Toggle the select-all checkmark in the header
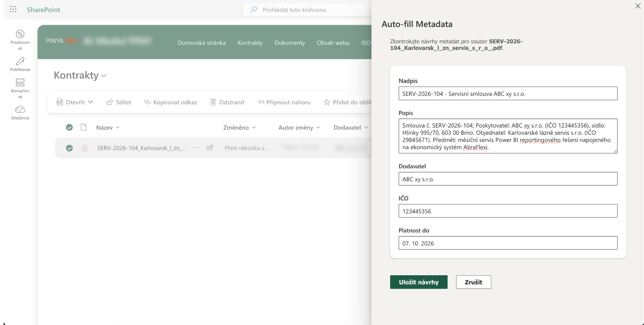The height and width of the screenshot is (325, 644). tap(69, 127)
